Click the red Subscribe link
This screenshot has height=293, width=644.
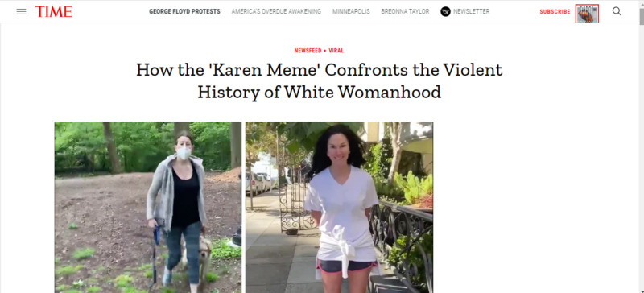(555, 11)
